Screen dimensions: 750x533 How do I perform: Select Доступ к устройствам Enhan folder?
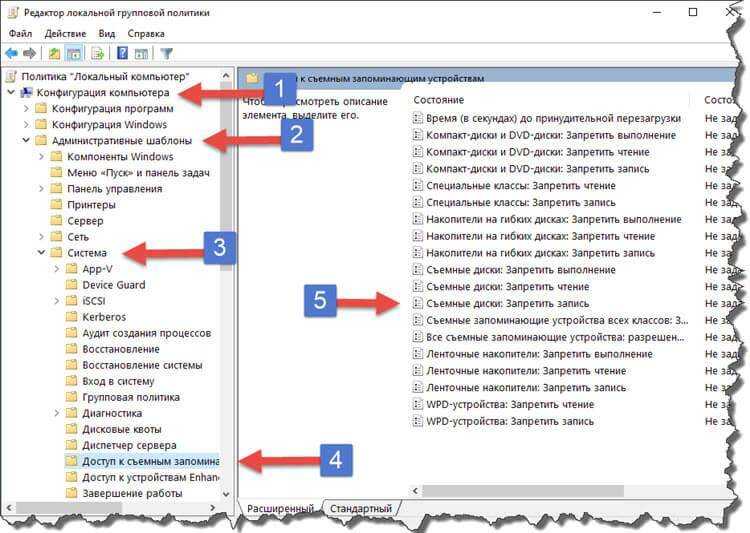tap(151, 477)
